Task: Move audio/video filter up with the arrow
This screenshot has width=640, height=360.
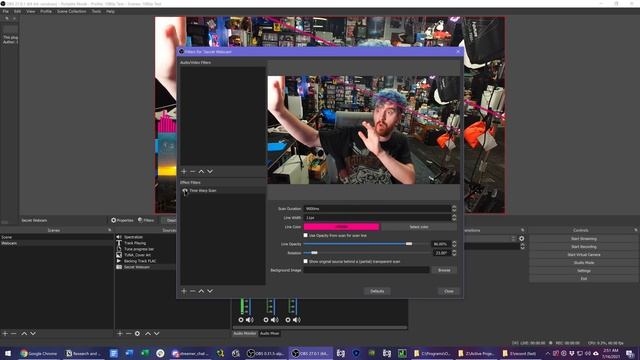Action: click(x=201, y=171)
